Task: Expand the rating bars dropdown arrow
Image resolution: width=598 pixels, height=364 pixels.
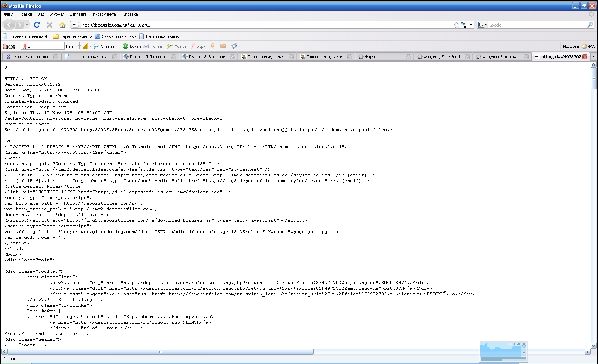Action: (90, 46)
